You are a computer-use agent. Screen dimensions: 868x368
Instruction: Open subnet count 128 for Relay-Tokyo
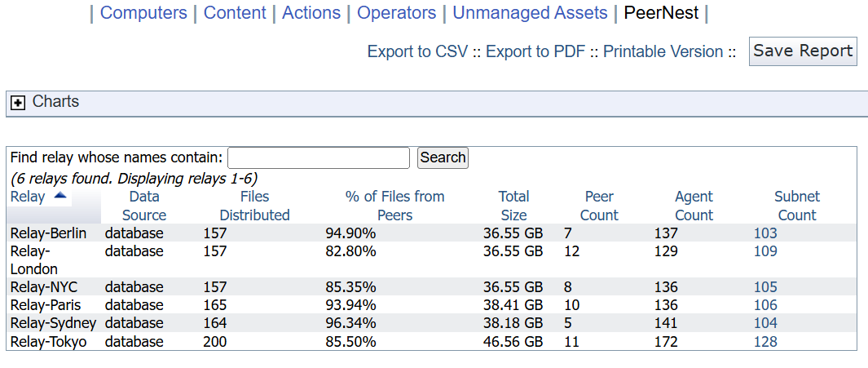(765, 342)
